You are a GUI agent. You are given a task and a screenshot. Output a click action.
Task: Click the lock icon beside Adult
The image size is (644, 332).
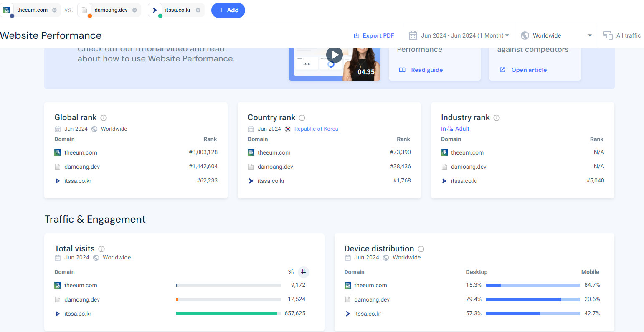pyautogui.click(x=450, y=129)
